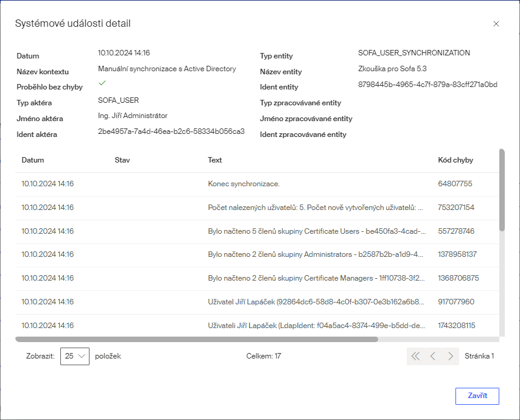Select the row 'Konec synchronizace.'
The width and height of the screenshot is (520, 420).
[257, 184]
